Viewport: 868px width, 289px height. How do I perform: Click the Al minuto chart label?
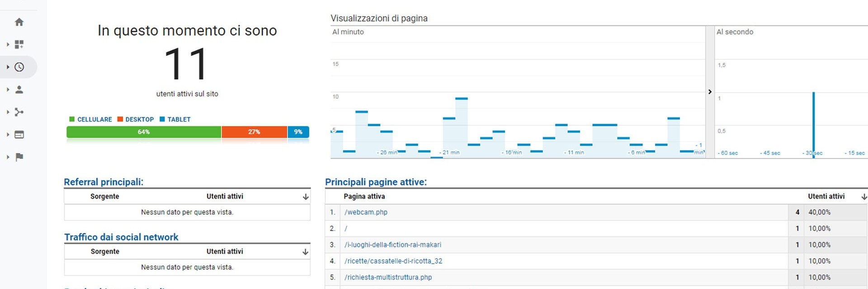[x=348, y=32]
